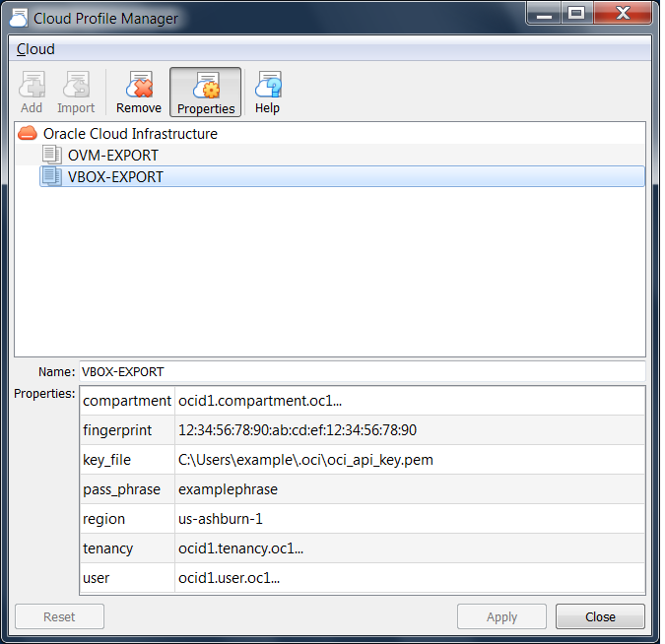Click the tenancy value ocid1.tenancy.oc1...
This screenshot has height=644, width=665.
click(410, 548)
